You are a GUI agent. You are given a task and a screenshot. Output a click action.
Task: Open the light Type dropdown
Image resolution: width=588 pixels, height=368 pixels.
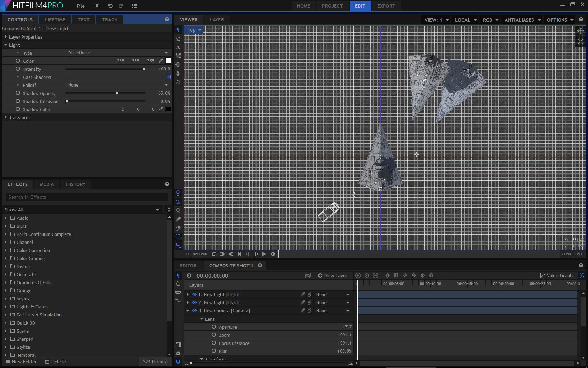tap(118, 53)
